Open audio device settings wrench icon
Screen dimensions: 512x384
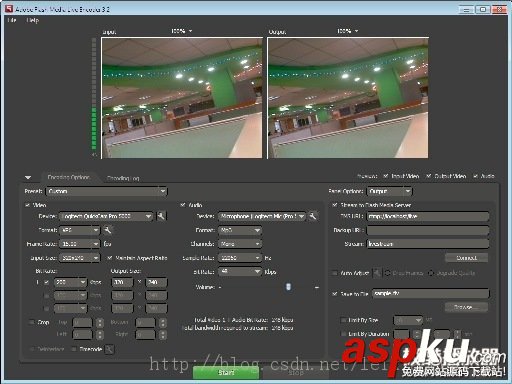click(x=313, y=216)
